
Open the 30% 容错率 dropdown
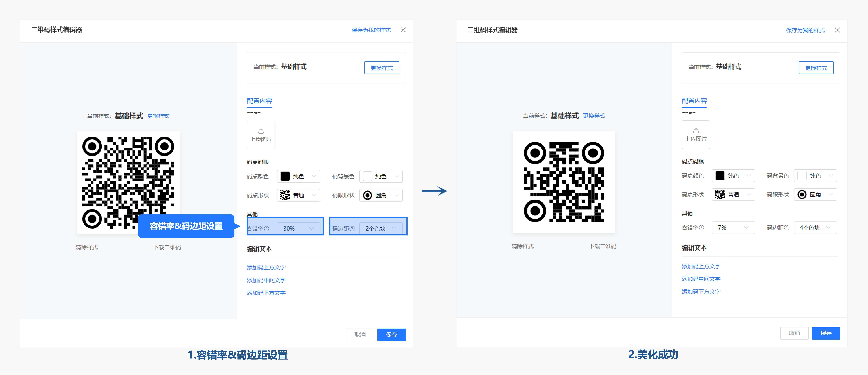point(298,228)
